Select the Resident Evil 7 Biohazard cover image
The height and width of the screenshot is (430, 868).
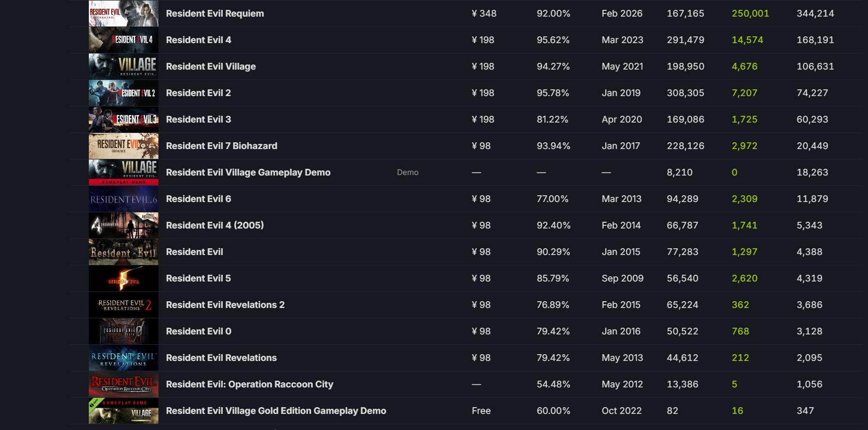124,146
